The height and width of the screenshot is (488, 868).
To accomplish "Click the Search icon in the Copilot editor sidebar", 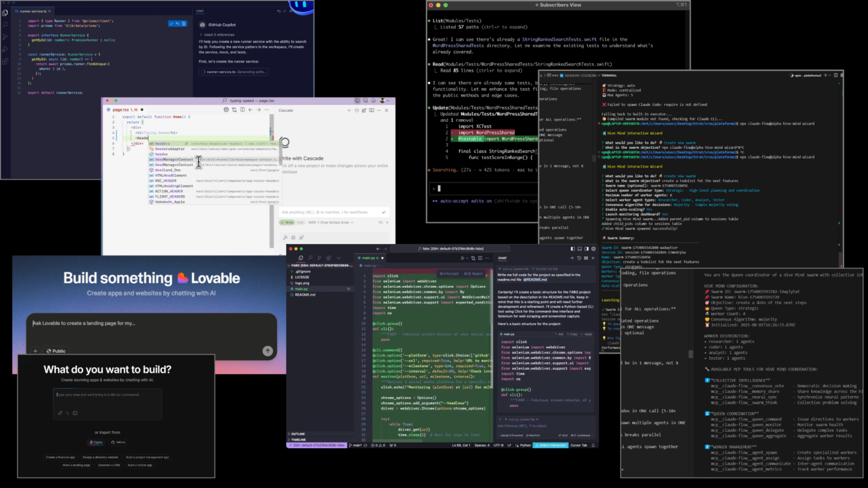I will [x=5, y=25].
